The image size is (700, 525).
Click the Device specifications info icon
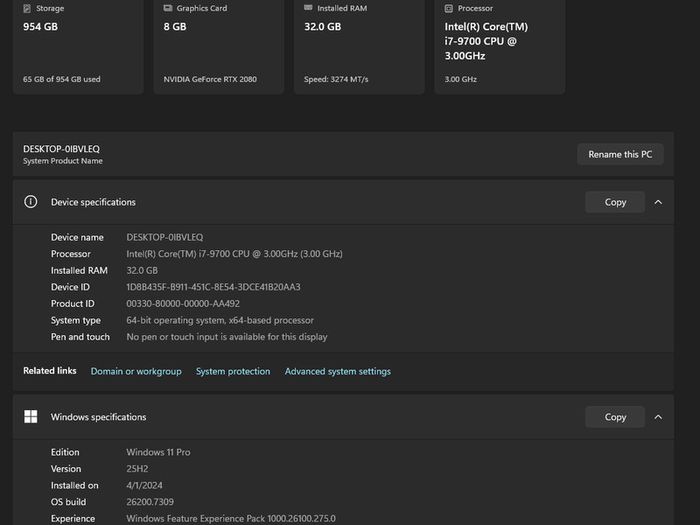click(30, 202)
